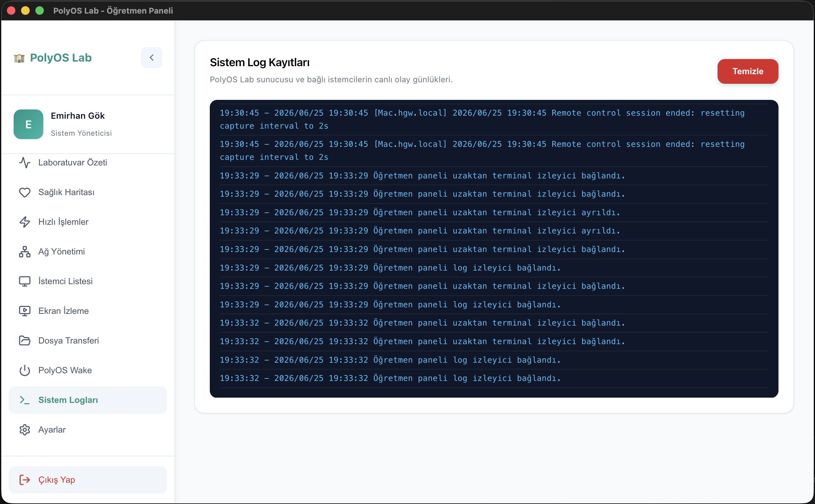Click the Dosya Transferi folder icon
The width and height of the screenshot is (815, 504).
[x=25, y=341]
